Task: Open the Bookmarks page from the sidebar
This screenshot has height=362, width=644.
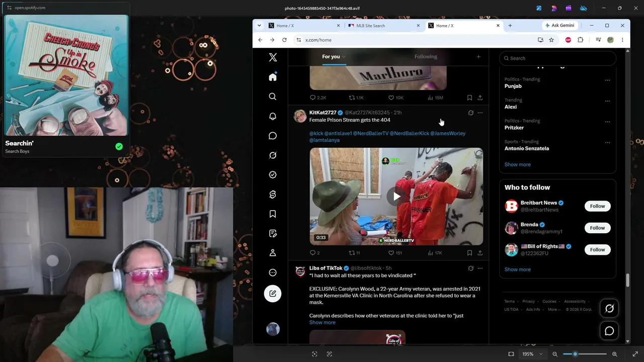Action: coord(273,214)
